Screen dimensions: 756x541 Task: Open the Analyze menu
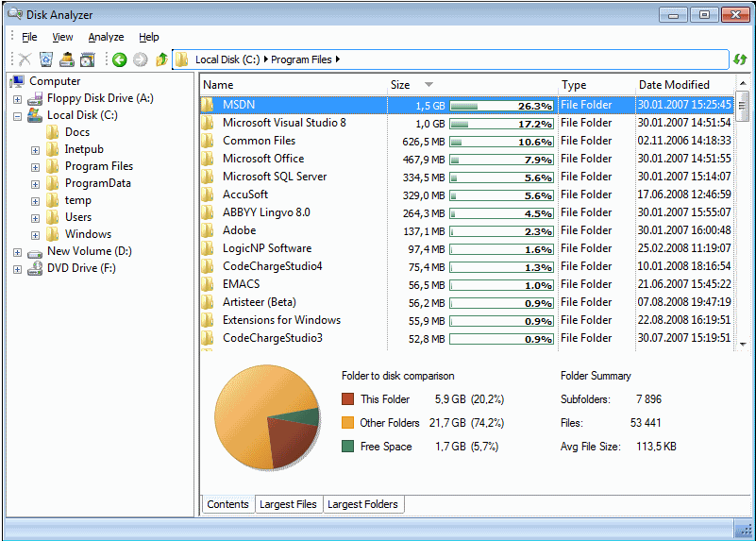pos(106,37)
